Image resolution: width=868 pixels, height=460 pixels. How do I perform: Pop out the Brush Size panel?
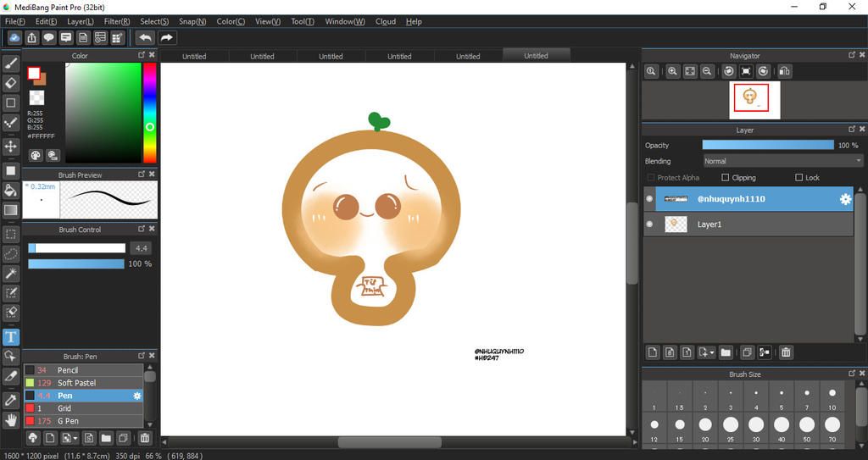(852, 374)
